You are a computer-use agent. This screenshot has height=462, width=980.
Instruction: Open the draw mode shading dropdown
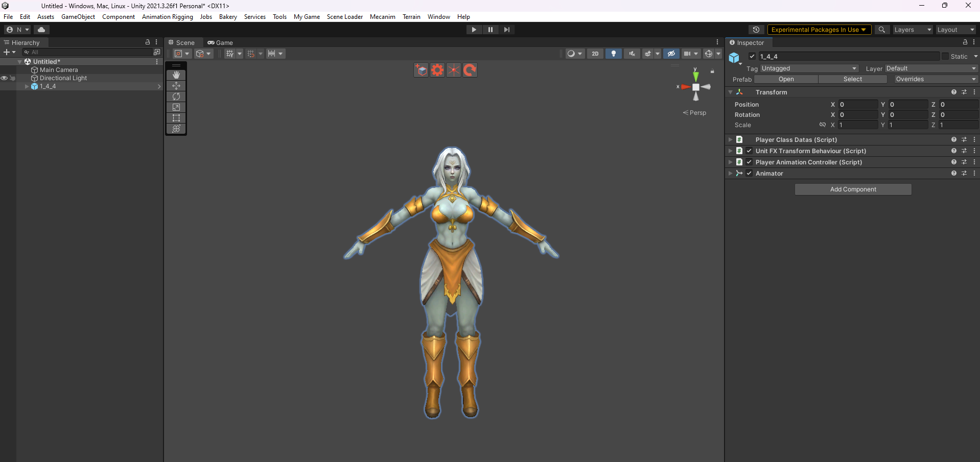[575, 54]
